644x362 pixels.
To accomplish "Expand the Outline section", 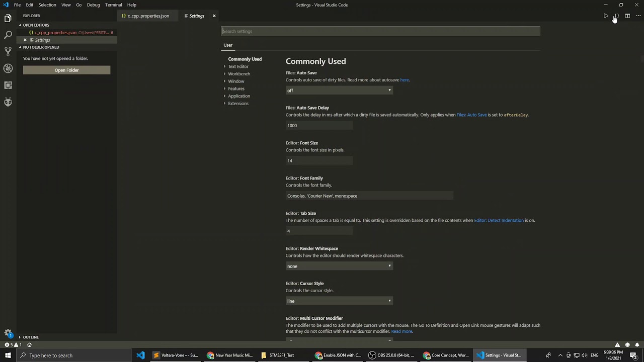I will click(30, 337).
